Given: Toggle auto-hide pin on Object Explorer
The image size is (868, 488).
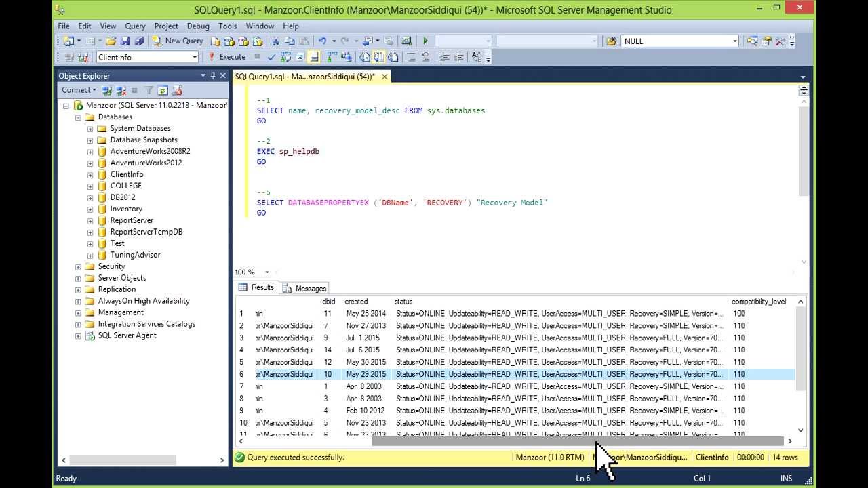Looking at the screenshot, I should 212,75.
